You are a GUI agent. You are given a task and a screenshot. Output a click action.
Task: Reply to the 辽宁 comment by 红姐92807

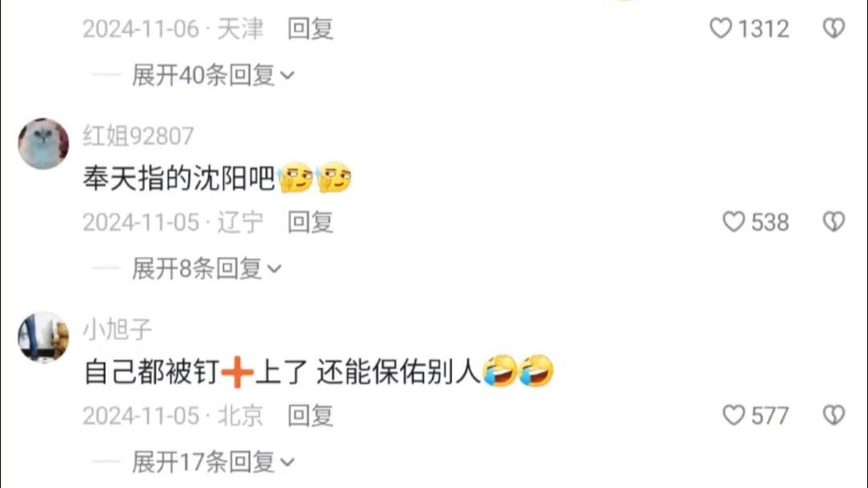click(310, 222)
